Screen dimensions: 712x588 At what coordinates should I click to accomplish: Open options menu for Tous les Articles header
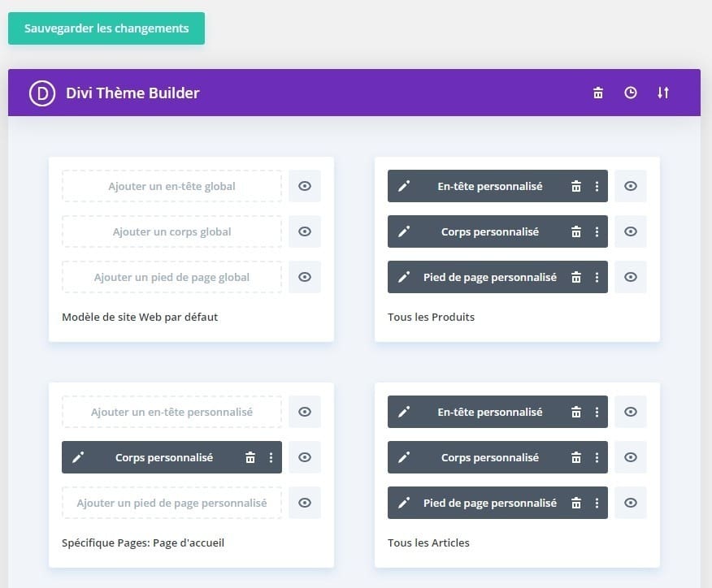597,412
